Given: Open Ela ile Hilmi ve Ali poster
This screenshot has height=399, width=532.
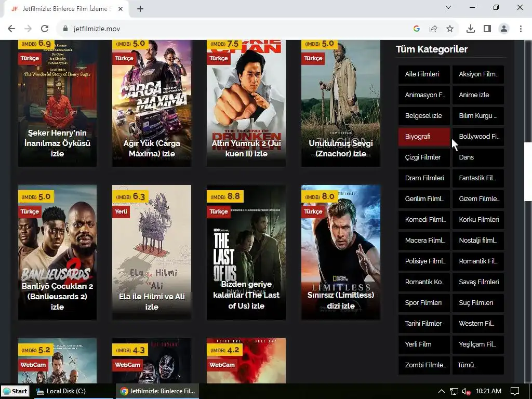Looking at the screenshot, I should (x=152, y=252).
